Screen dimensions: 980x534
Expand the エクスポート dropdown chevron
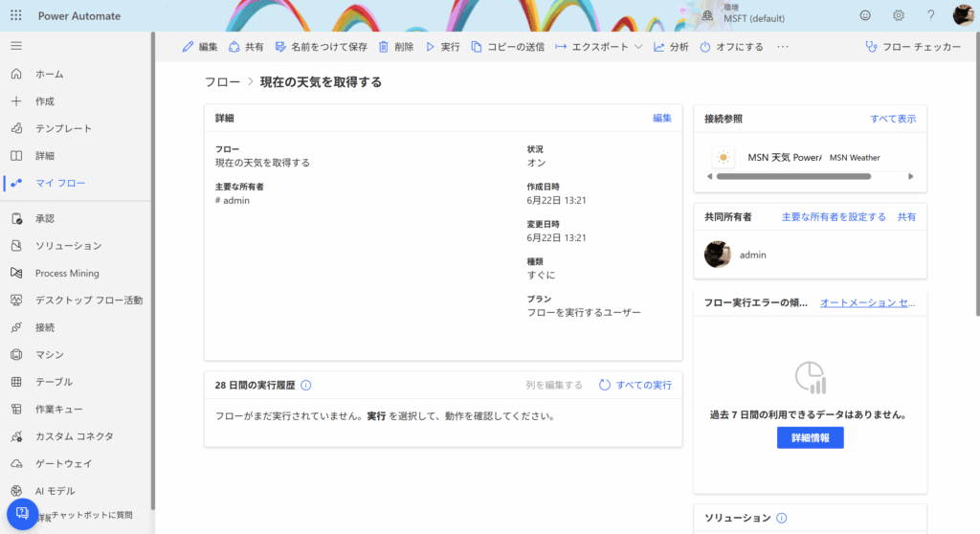tap(638, 47)
